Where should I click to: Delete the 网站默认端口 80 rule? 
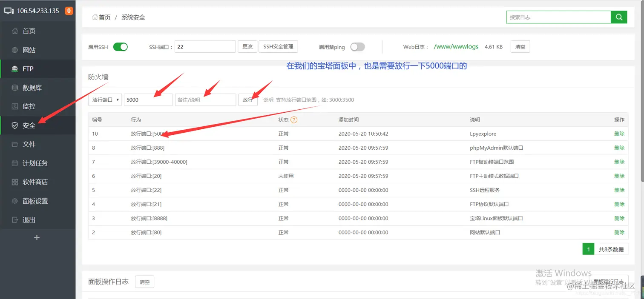[619, 232]
